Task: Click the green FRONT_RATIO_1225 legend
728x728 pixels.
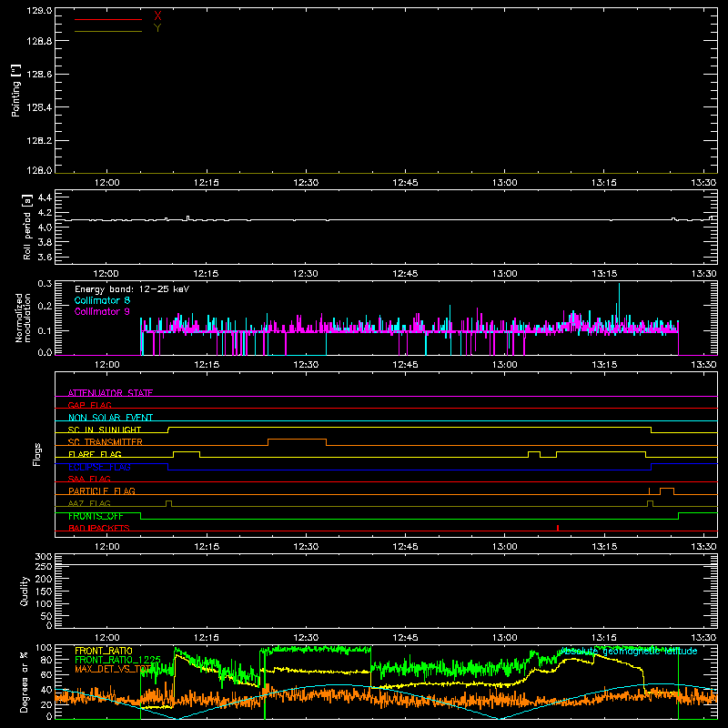Action: point(118,660)
